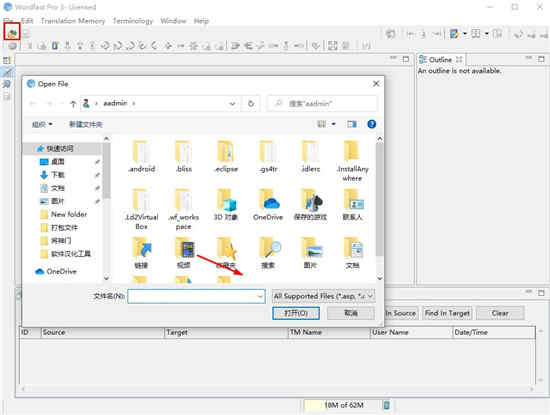550x415 pixels.
Task: Open the Terminology menu
Action: [x=133, y=21]
